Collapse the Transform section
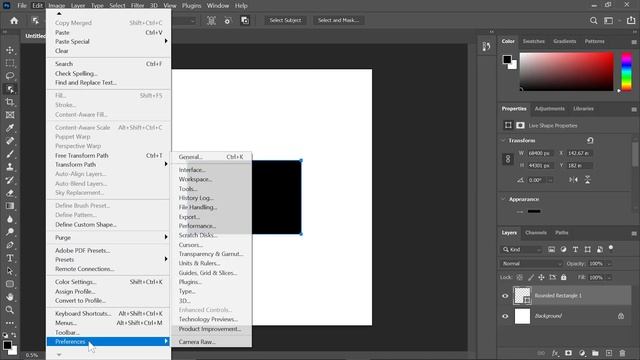The height and width of the screenshot is (360, 640). pos(503,140)
